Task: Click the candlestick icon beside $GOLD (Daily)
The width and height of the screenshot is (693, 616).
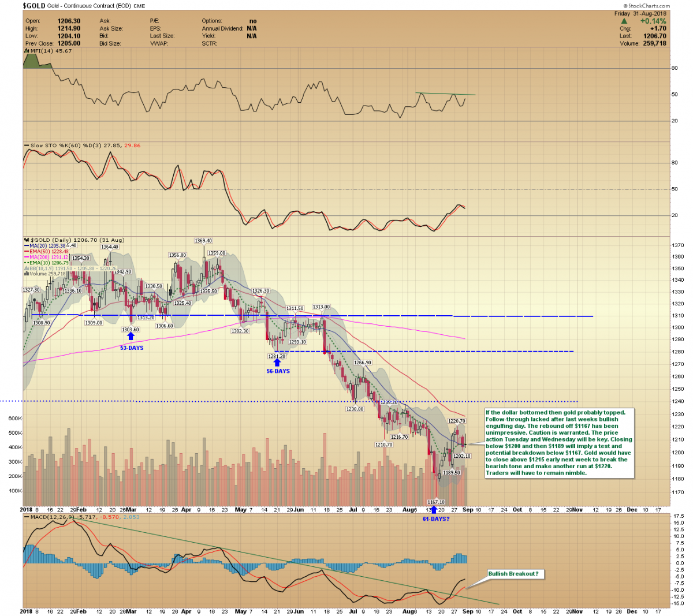Action: (26, 240)
